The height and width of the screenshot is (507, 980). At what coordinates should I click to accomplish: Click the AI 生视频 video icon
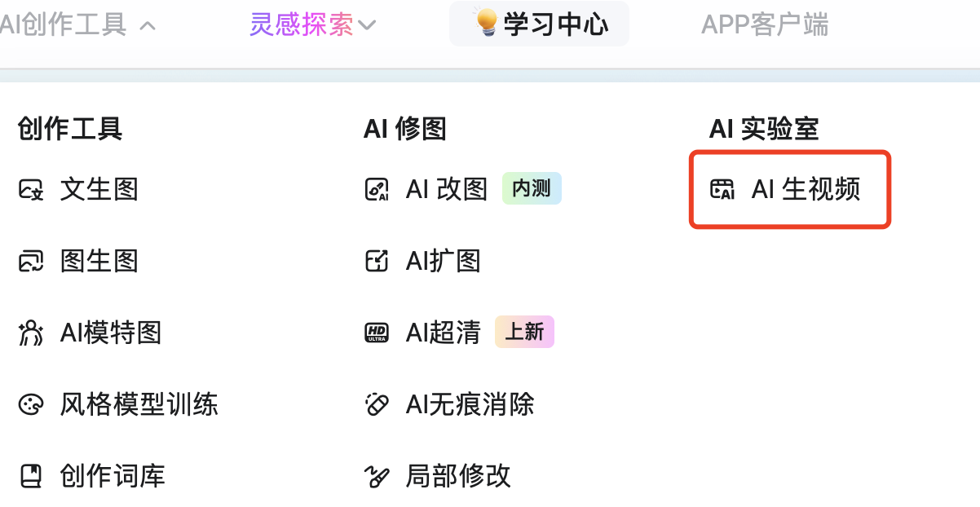722,190
